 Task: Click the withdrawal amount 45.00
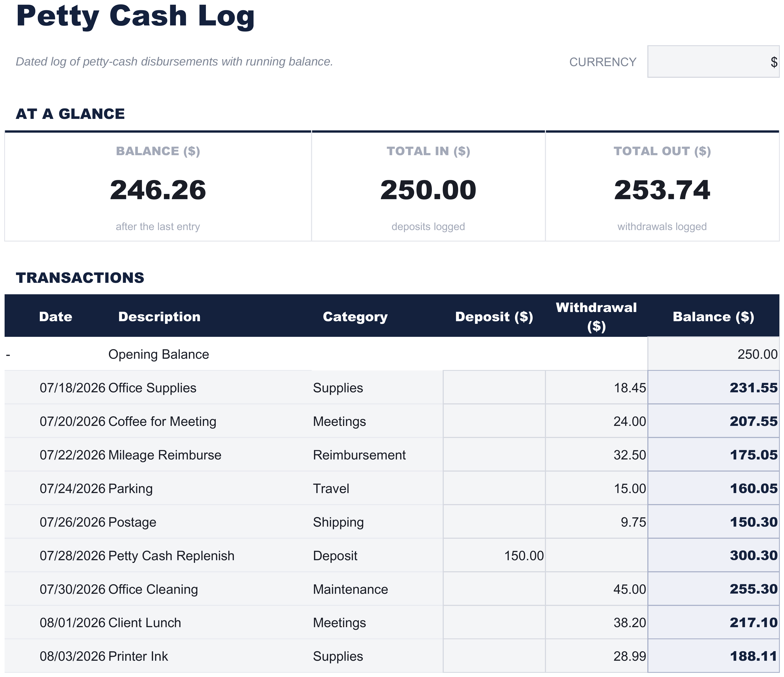click(x=596, y=589)
